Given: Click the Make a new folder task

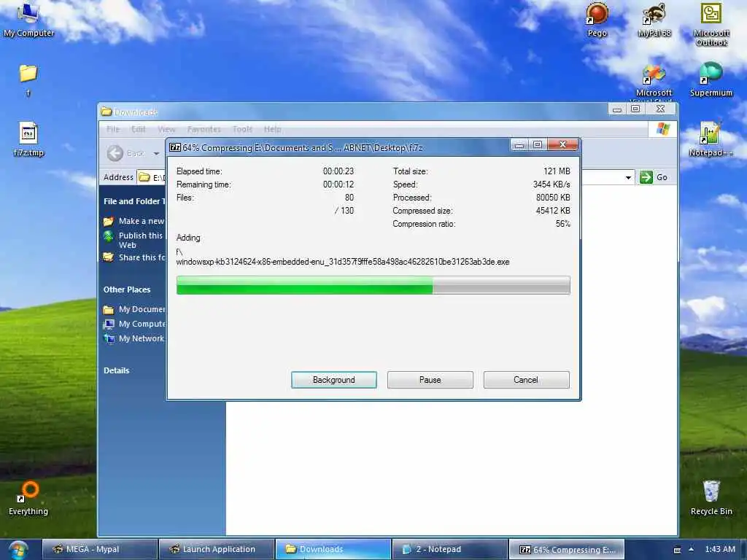Looking at the screenshot, I should pyautogui.click(x=135, y=221).
